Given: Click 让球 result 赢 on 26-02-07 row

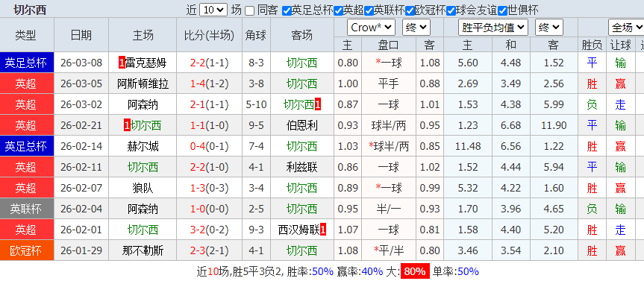Looking at the screenshot, I should coord(620,188).
